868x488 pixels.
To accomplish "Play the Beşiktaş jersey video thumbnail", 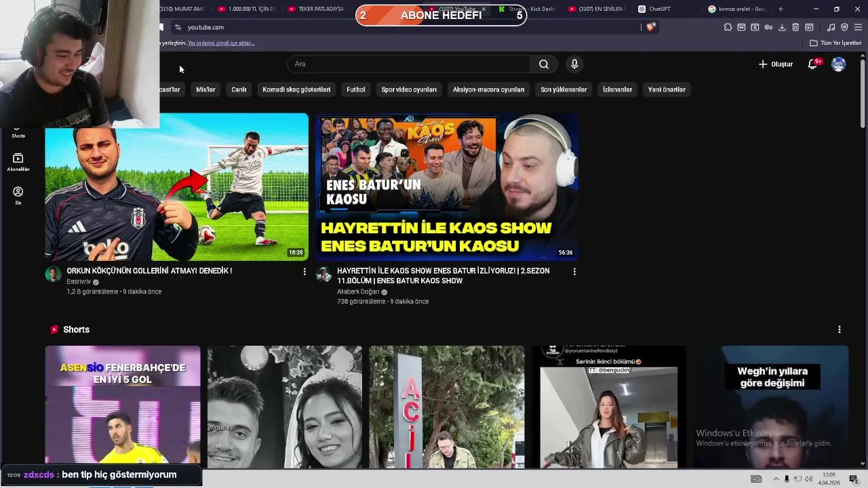I will 176,187.
